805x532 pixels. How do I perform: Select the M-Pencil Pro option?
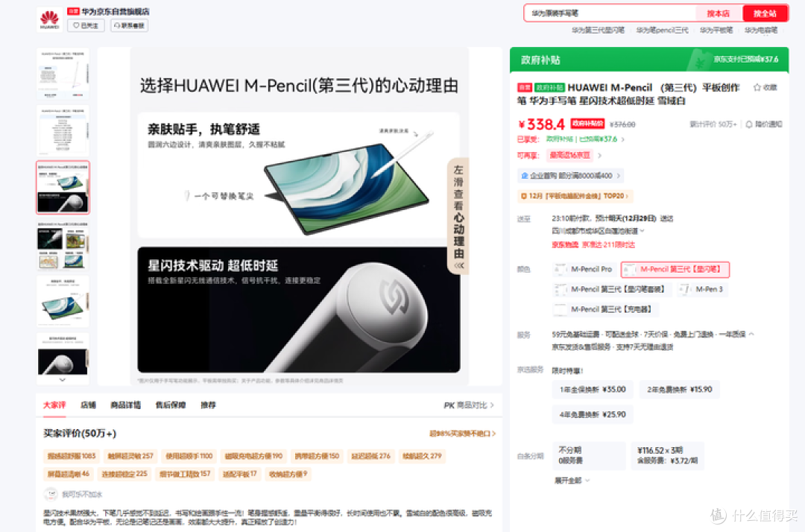584,269
